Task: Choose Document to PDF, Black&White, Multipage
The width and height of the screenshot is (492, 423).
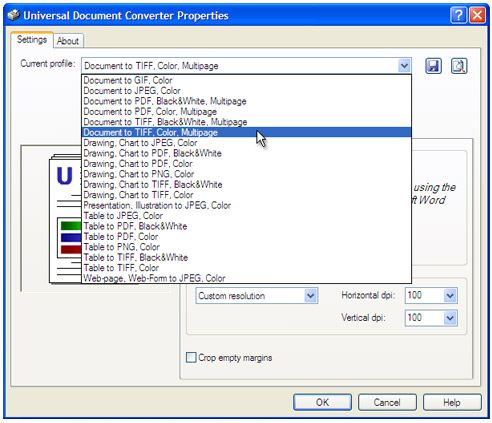Action: (246, 101)
